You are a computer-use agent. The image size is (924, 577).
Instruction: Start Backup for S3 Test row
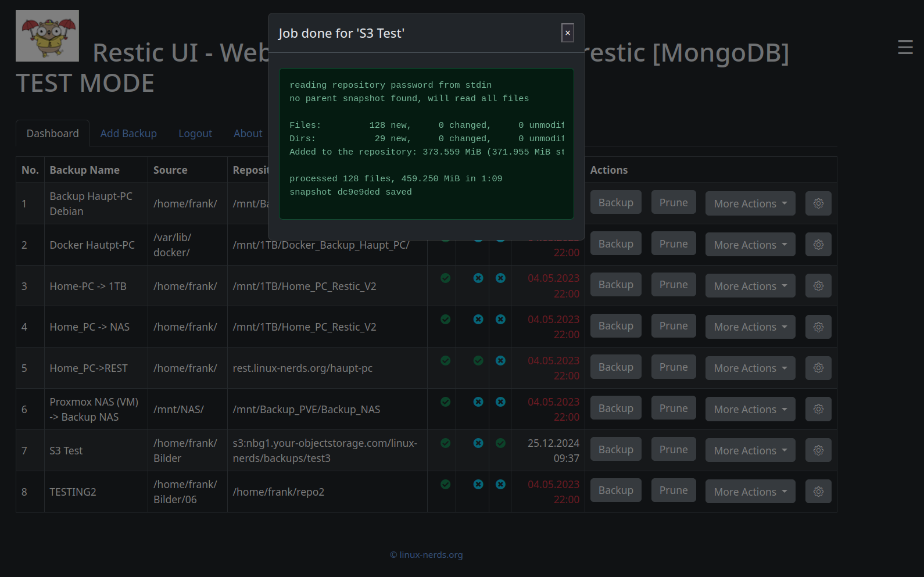616,450
